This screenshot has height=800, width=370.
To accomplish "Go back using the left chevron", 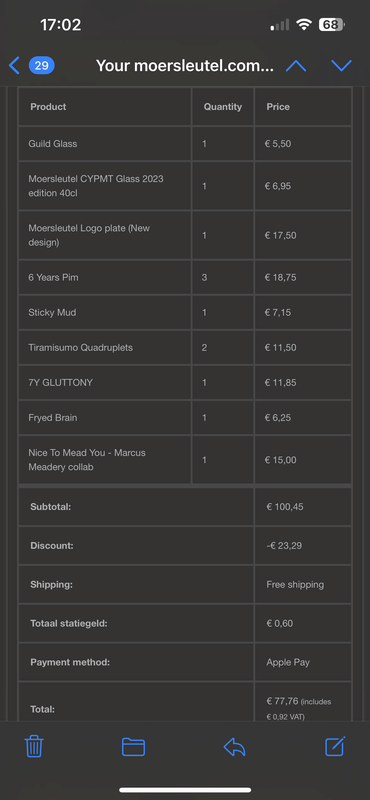I will 14,65.
